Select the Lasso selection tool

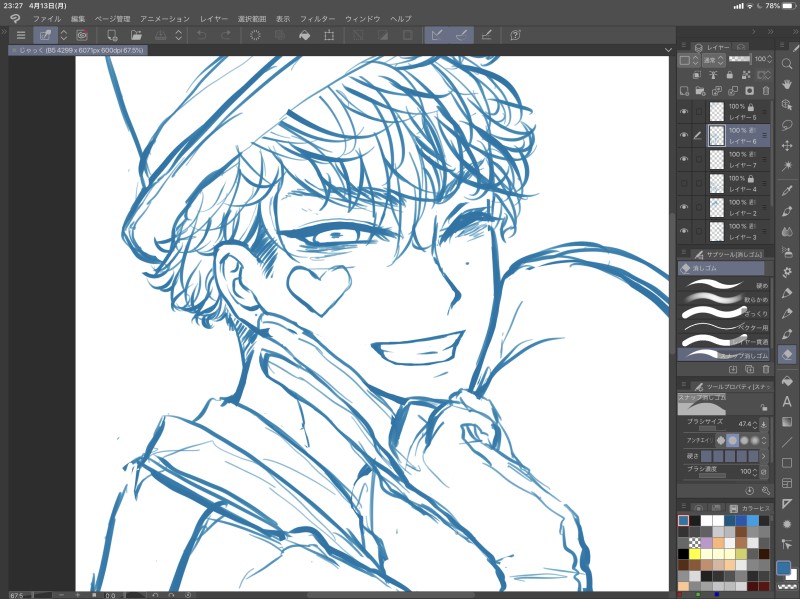(787, 125)
